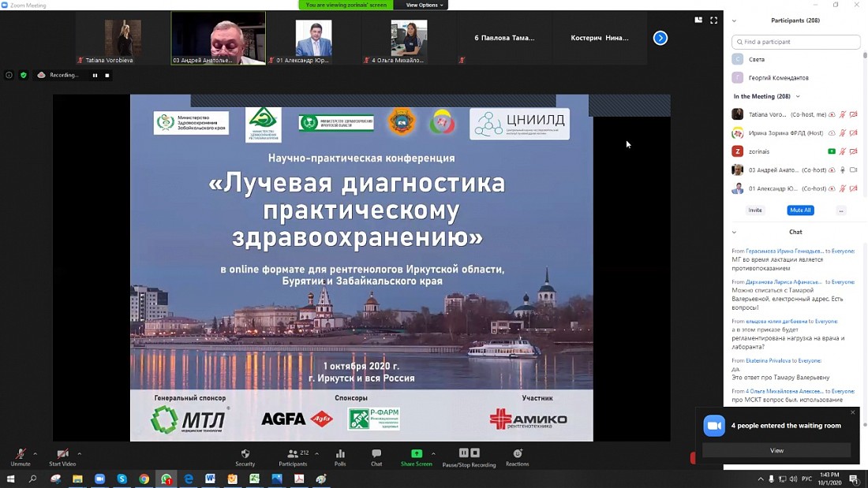Screen dimensions: 868x488
Task: Select the 01 Александр Юр... video thumbnail
Action: (x=314, y=38)
